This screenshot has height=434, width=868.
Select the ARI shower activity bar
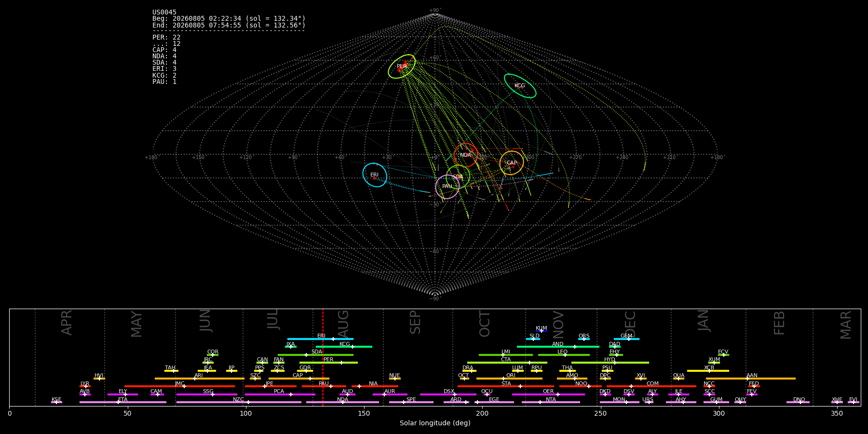click(x=200, y=379)
